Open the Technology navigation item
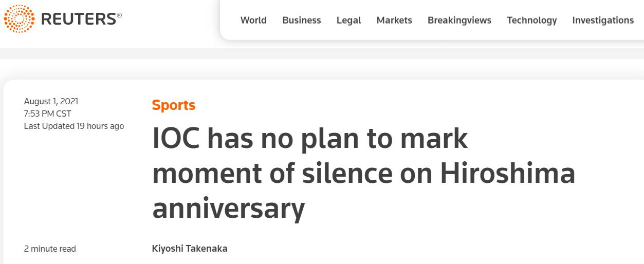Screen dimensions: 644x264 coord(532,21)
